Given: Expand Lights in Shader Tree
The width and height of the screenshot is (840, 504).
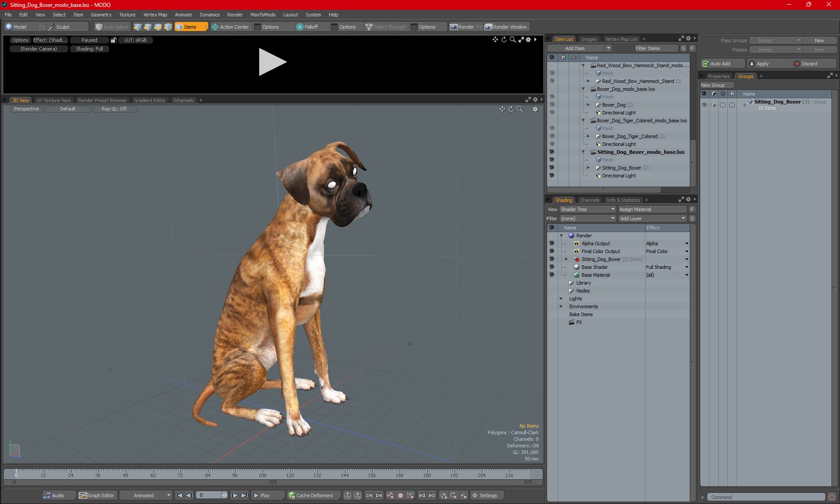Looking at the screenshot, I should 561,299.
